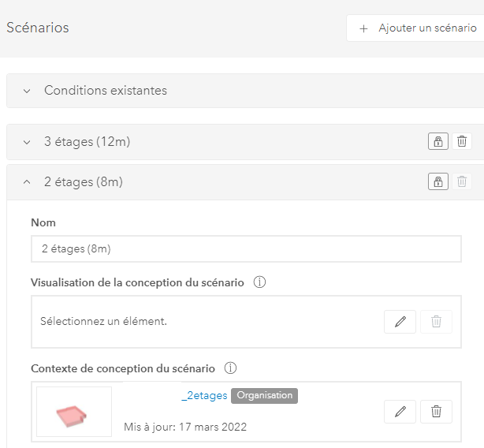The image size is (484, 448).
Task: Show info for Visualisation de la conception
Action: [x=259, y=282]
